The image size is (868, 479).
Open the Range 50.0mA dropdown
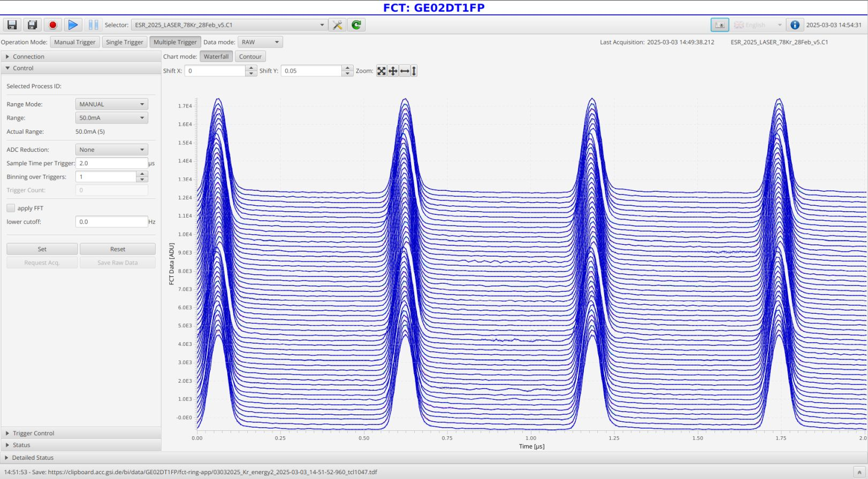click(x=111, y=118)
